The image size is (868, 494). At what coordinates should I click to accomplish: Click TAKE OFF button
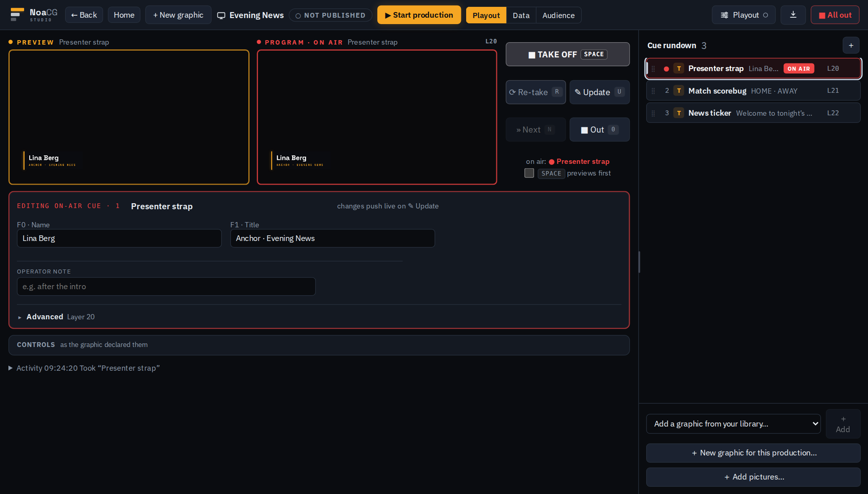(567, 54)
